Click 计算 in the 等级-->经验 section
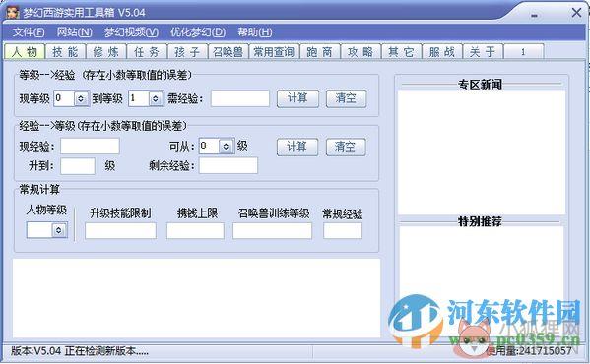590x364 pixels. point(297,98)
